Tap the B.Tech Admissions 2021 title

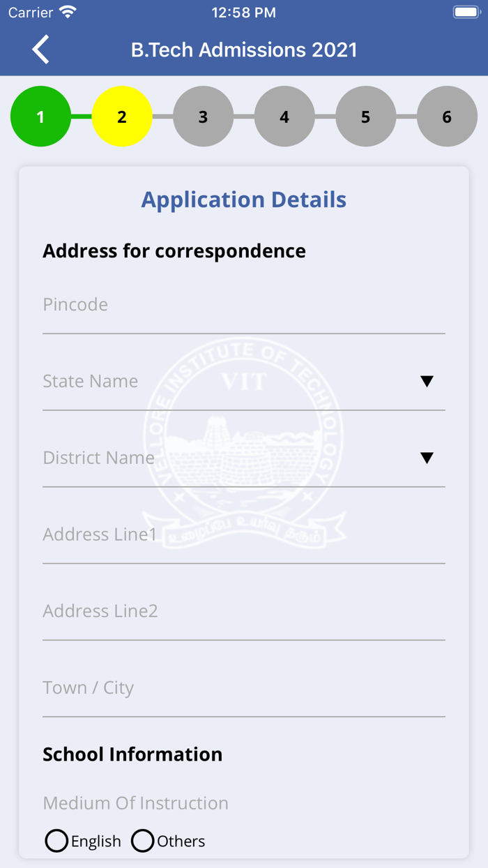(x=244, y=49)
